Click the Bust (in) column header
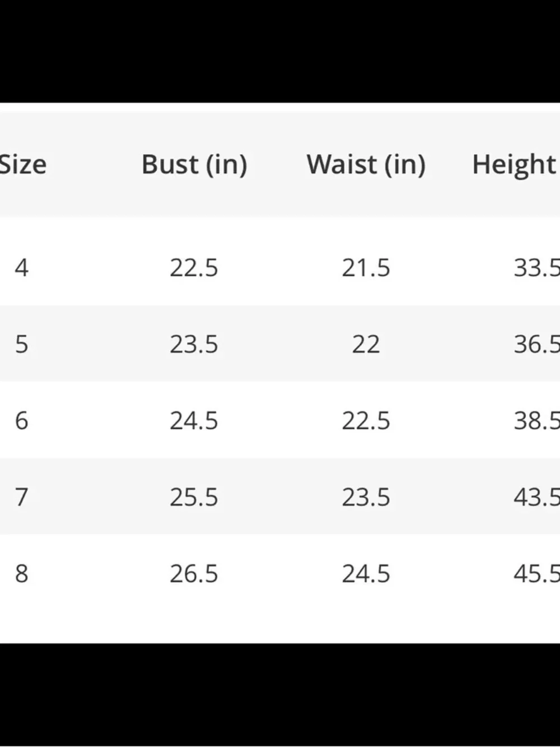This screenshot has height=747, width=560. (194, 165)
